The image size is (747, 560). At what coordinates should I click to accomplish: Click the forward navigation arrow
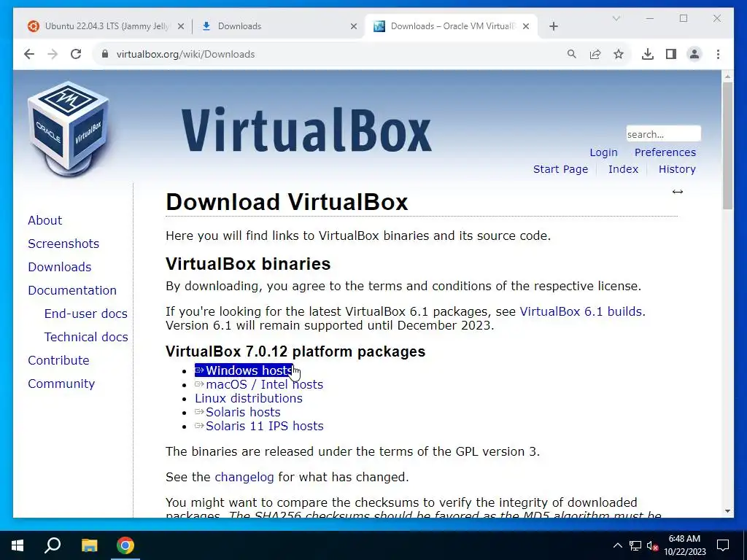click(53, 54)
